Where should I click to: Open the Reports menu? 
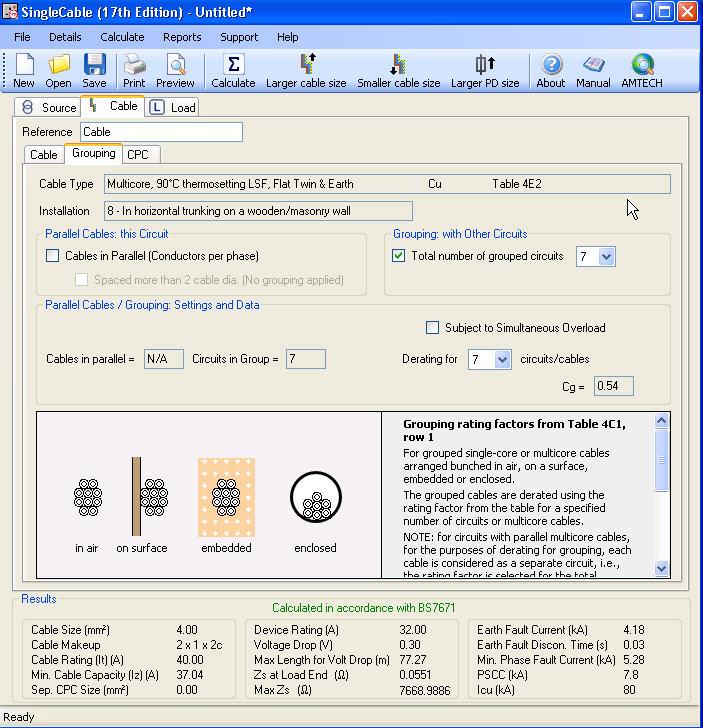coord(182,37)
